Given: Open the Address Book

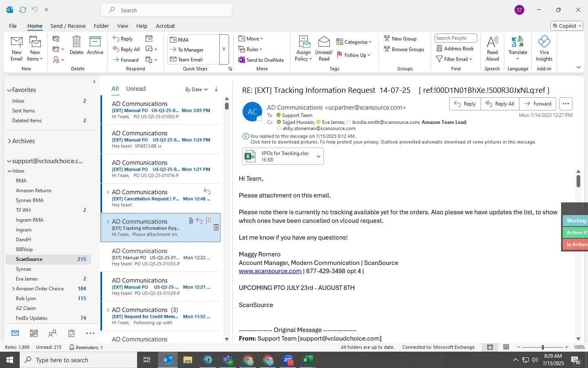Looking at the screenshot, I should coord(455,48).
